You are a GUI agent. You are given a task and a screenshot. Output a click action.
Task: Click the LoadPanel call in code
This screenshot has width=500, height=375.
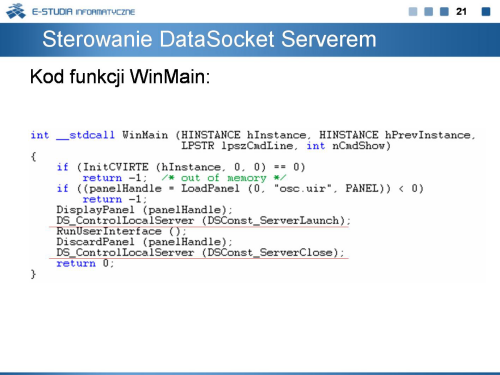(x=210, y=188)
